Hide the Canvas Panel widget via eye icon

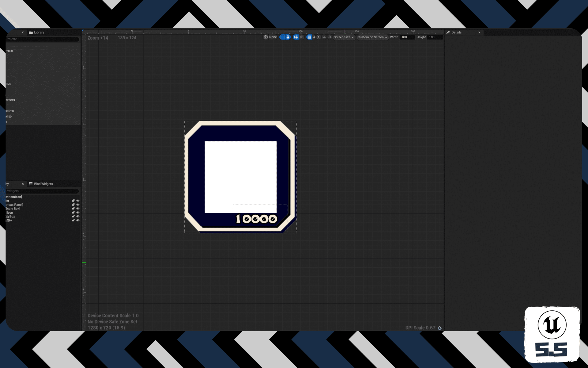tap(78, 205)
